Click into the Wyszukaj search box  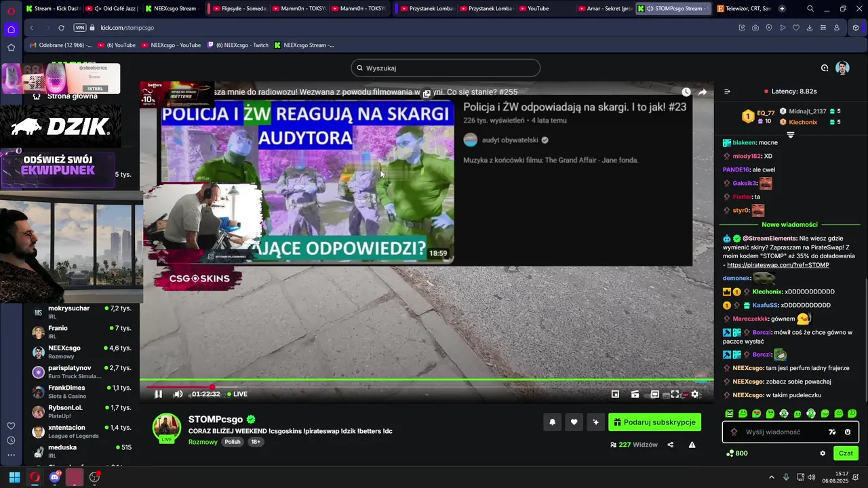click(x=446, y=68)
